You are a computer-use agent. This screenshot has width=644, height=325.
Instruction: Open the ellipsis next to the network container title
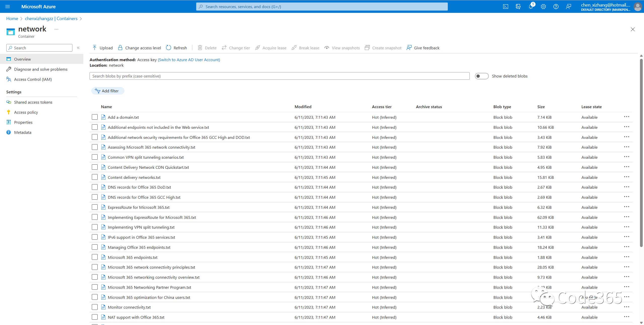56,29
